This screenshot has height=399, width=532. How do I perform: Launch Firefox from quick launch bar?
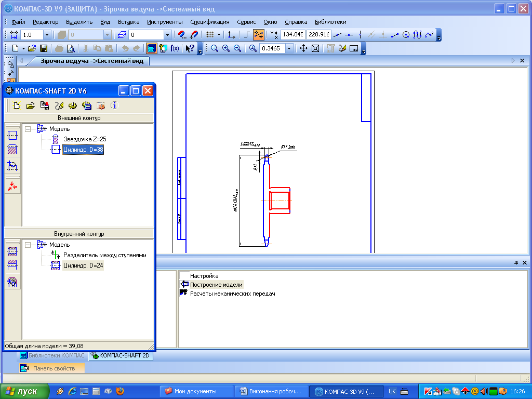click(x=120, y=391)
